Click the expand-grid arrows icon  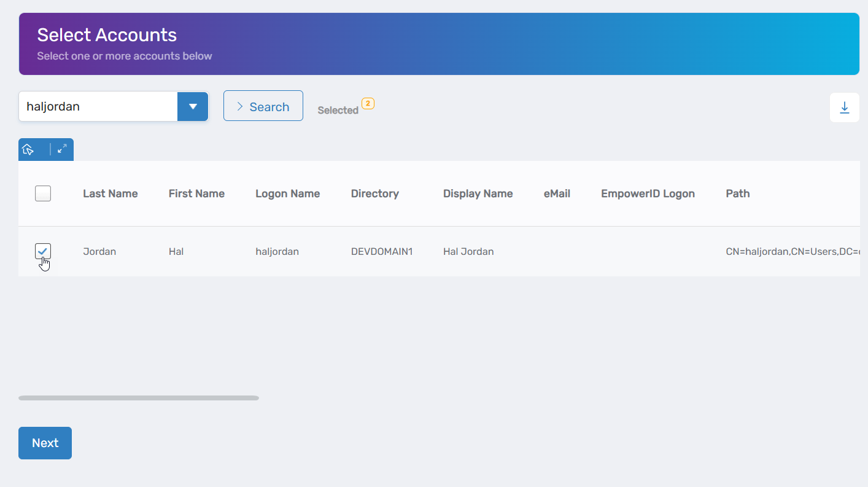click(61, 149)
